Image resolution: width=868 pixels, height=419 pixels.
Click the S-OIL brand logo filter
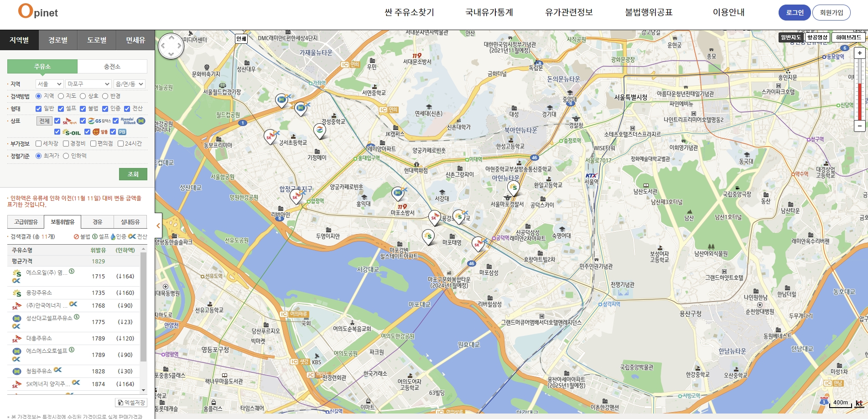click(x=72, y=132)
